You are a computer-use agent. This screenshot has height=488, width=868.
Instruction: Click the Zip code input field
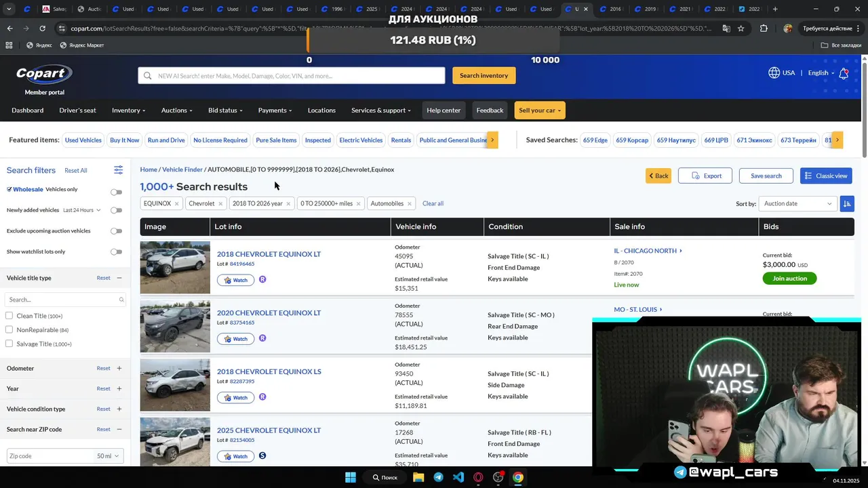(50, 456)
